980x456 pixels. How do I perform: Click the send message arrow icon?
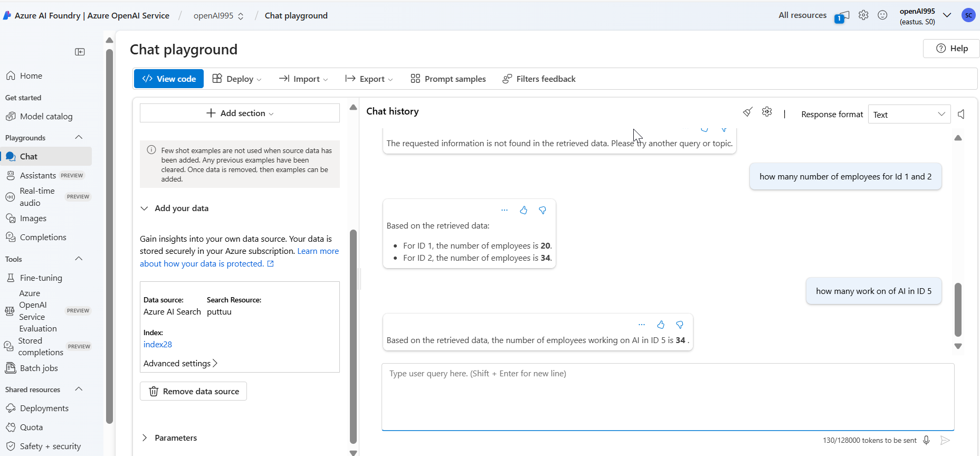point(945,440)
